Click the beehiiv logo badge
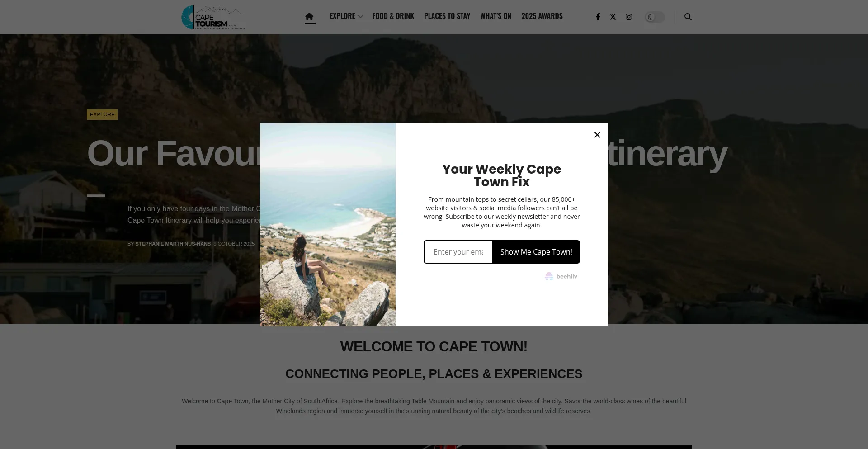 (561, 276)
